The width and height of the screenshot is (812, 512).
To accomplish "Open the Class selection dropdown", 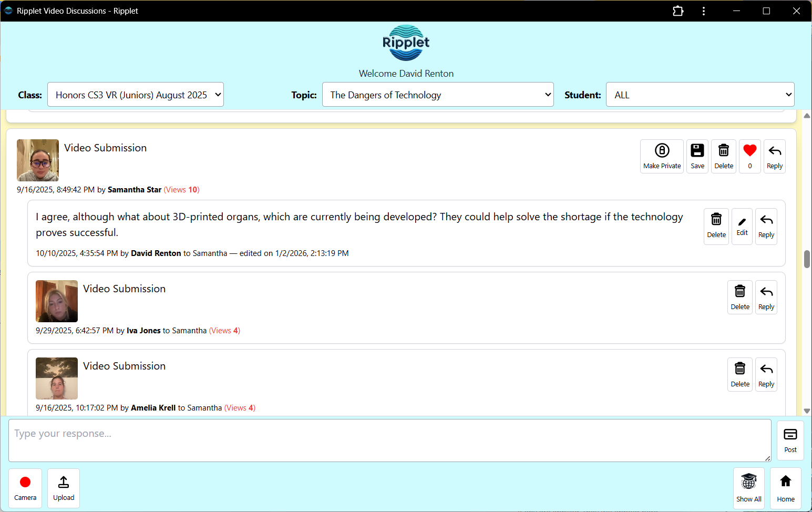I will pyautogui.click(x=135, y=95).
